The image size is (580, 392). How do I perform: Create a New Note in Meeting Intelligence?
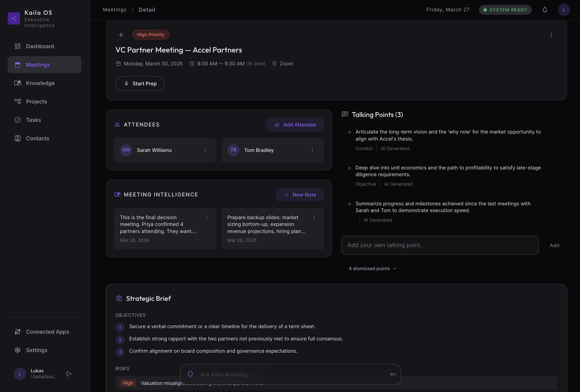(300, 195)
